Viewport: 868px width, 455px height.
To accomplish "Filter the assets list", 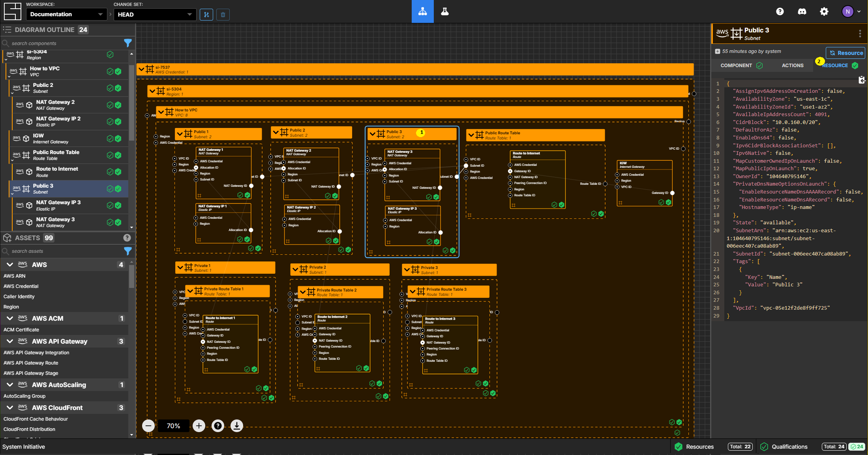I will pos(127,251).
